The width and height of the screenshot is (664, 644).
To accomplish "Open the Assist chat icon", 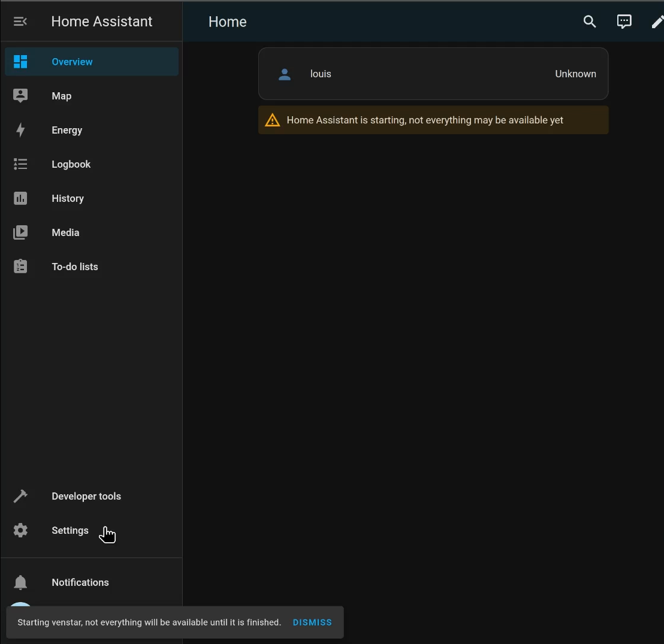I will [x=624, y=22].
